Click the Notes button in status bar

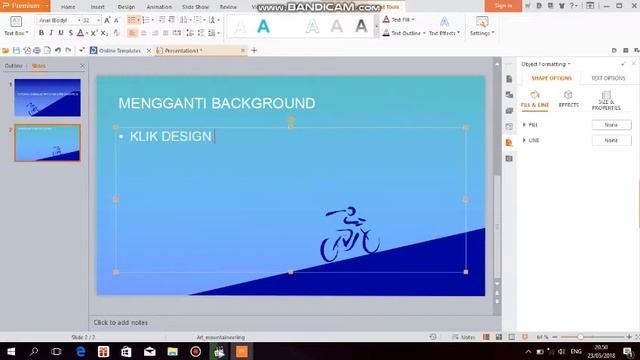click(x=464, y=337)
